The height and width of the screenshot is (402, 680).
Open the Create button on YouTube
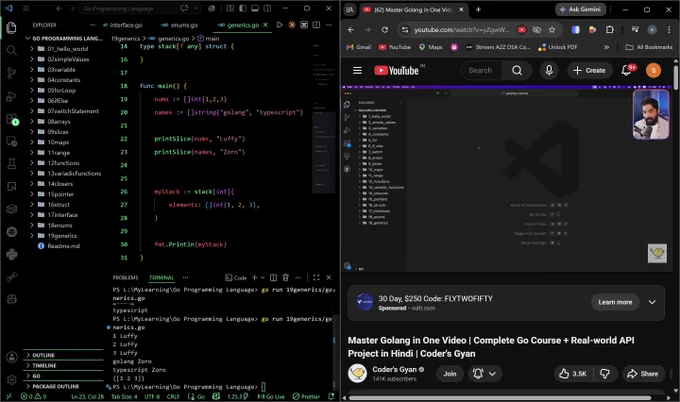tap(589, 70)
